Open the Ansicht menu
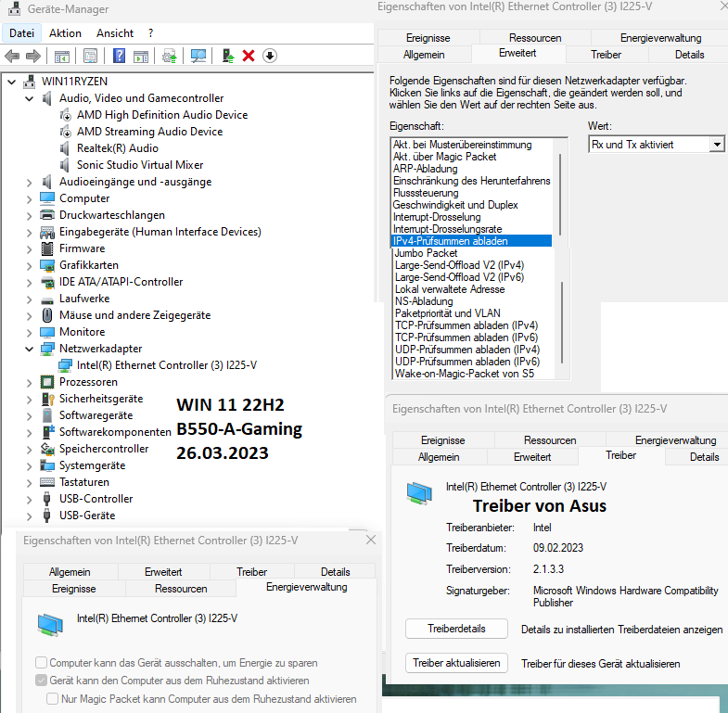 coord(115,33)
